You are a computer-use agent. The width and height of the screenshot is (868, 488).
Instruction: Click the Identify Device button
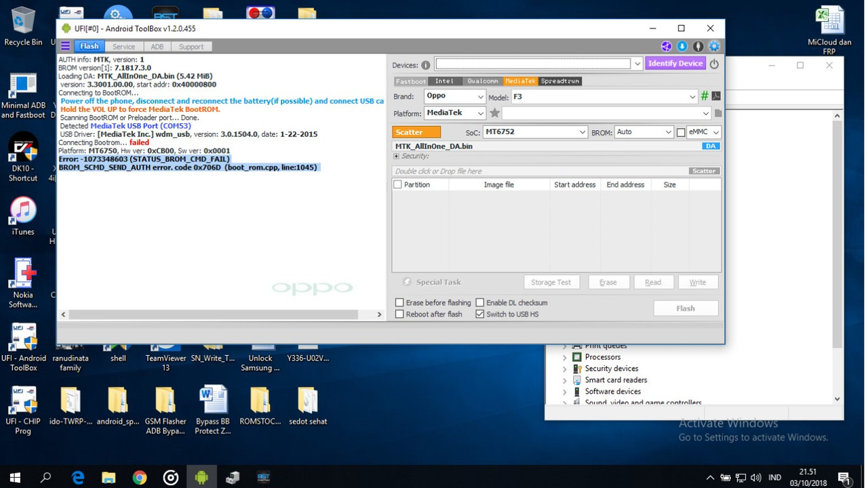pyautogui.click(x=675, y=63)
